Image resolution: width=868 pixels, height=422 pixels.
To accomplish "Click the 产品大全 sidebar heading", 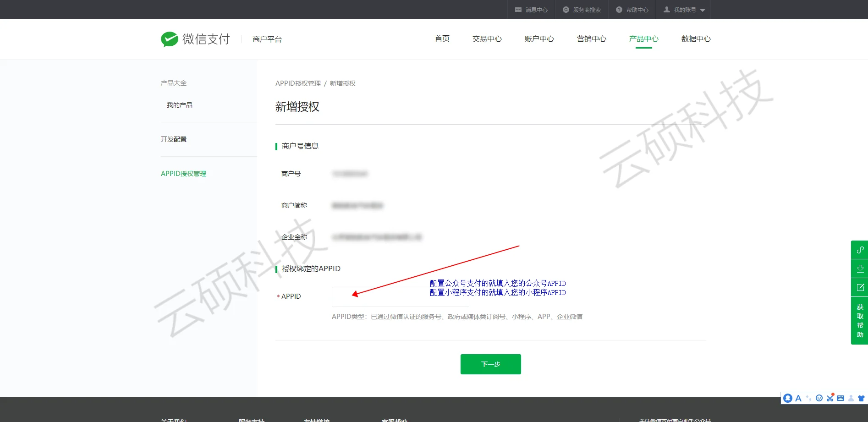I will coord(174,83).
